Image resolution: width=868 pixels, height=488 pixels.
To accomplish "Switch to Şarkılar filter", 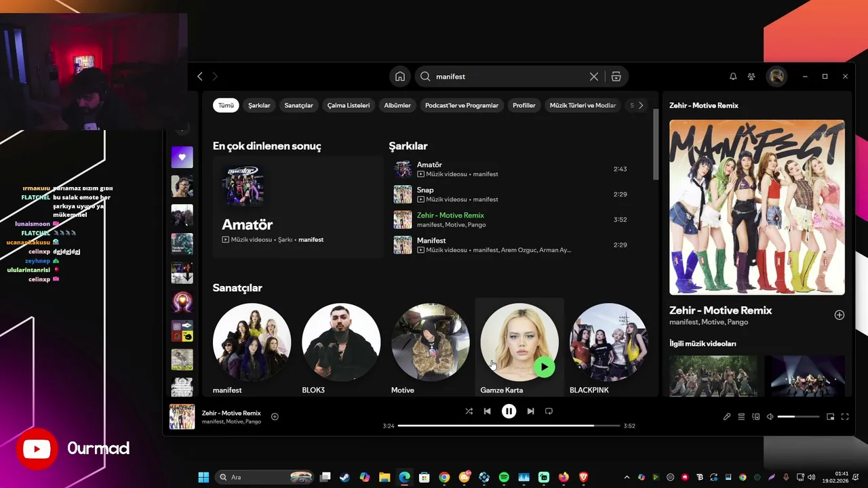I will (259, 105).
